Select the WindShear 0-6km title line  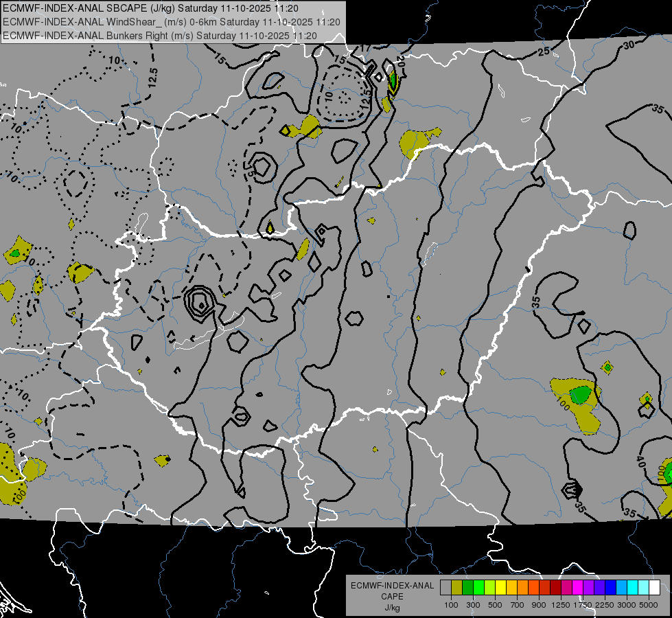(x=172, y=22)
